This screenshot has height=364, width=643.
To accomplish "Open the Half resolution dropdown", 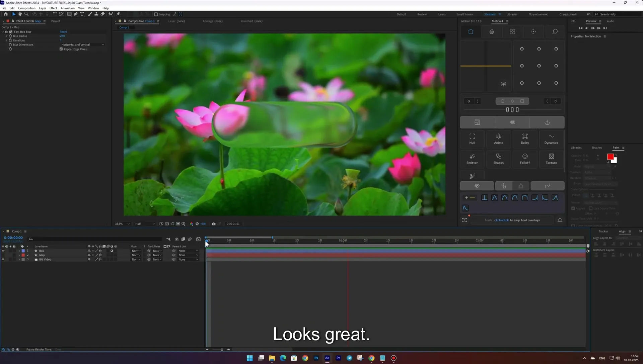I will 145,224.
